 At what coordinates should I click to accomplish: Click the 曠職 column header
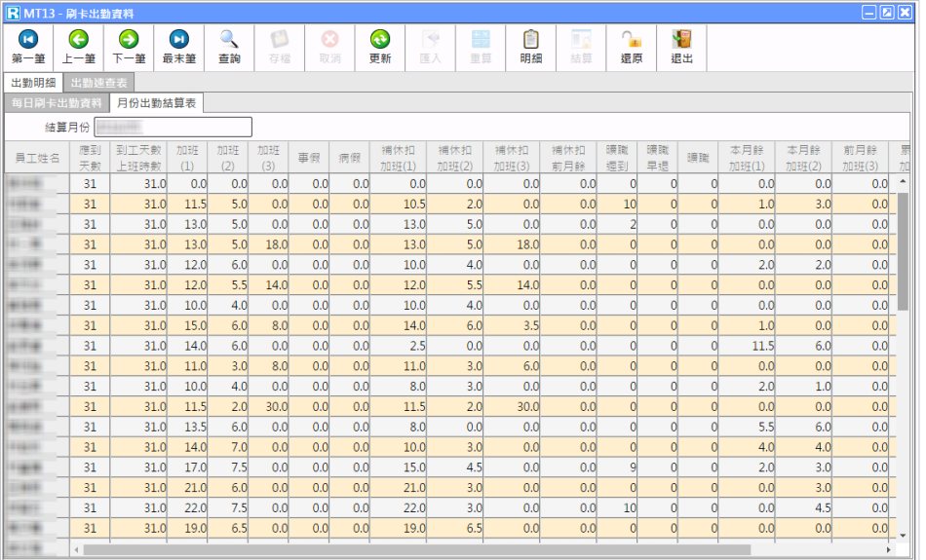698,158
